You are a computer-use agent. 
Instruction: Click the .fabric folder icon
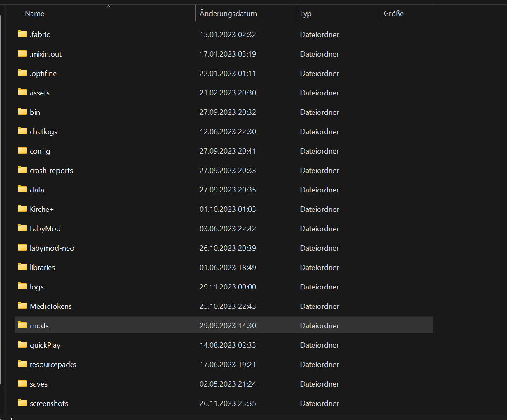pos(22,34)
